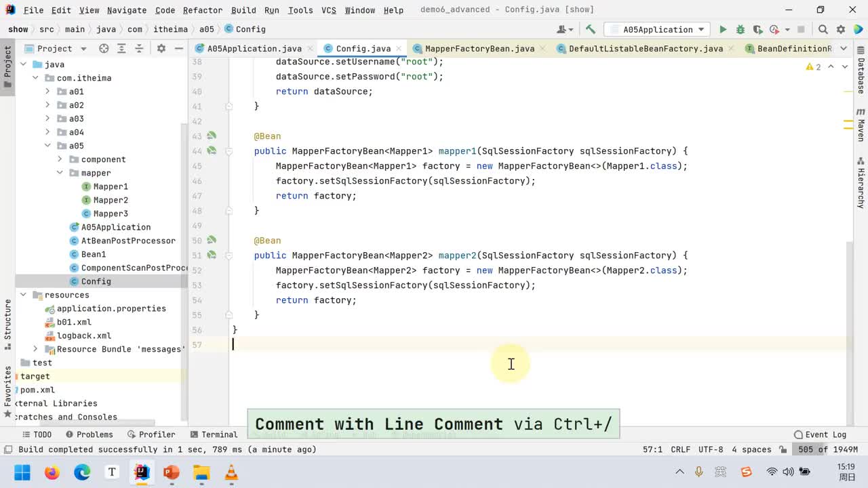Viewport: 868px width, 488px height.
Task: Expand Resource Bundle 'messages'
Action: (35, 349)
